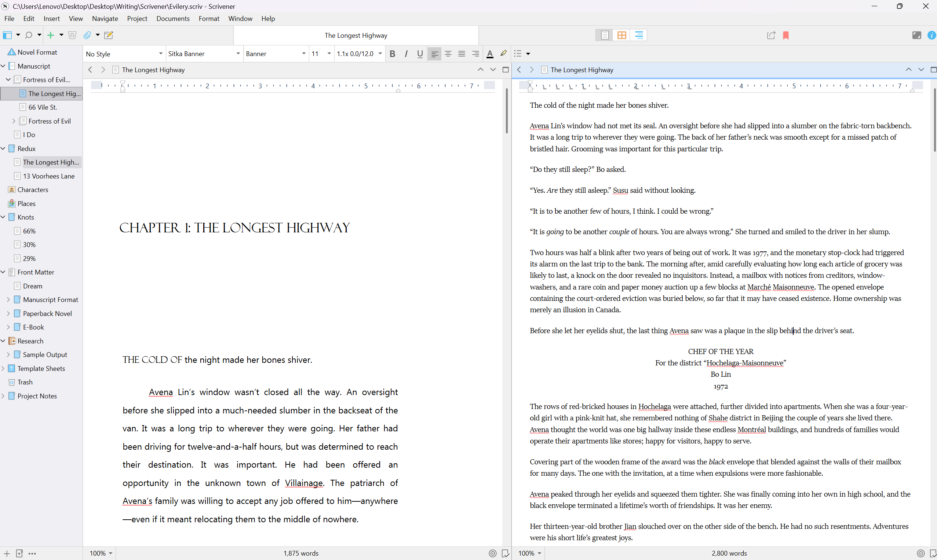
Task: Open the Format menu
Action: tap(209, 18)
